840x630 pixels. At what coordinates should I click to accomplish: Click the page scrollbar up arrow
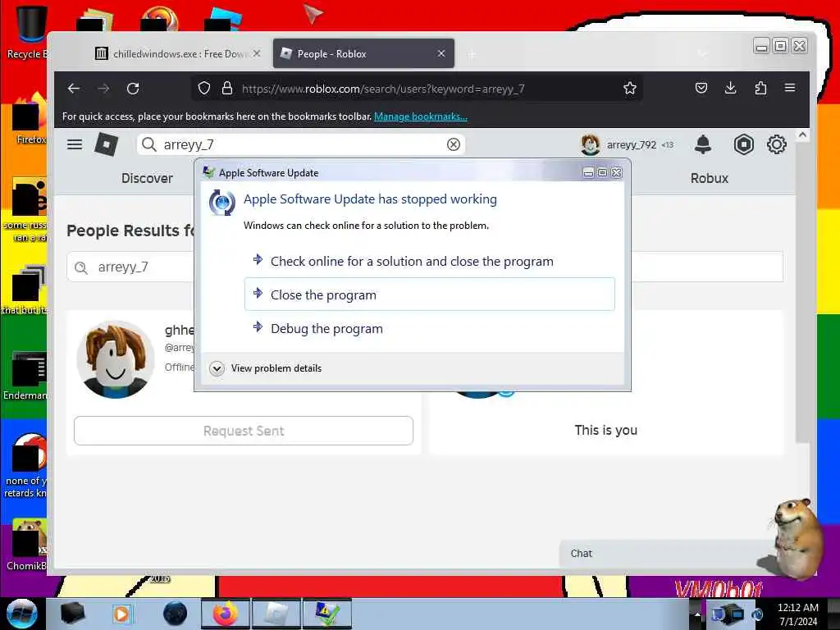[x=802, y=135]
